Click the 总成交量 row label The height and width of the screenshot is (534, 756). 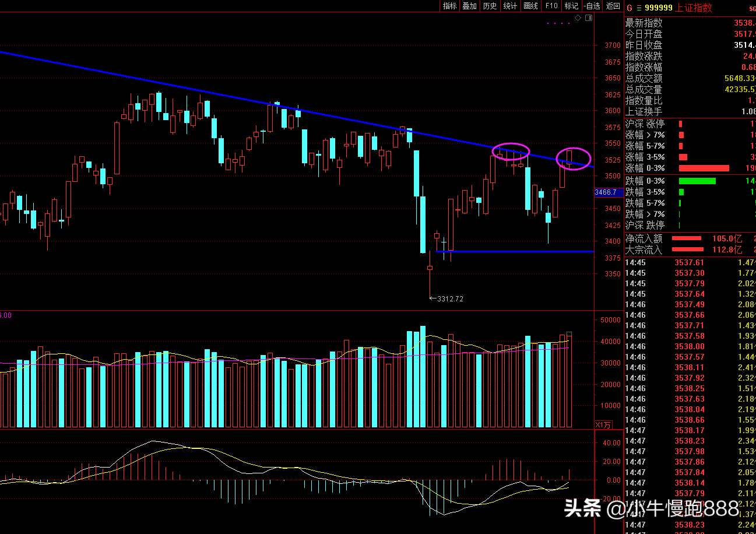point(644,90)
